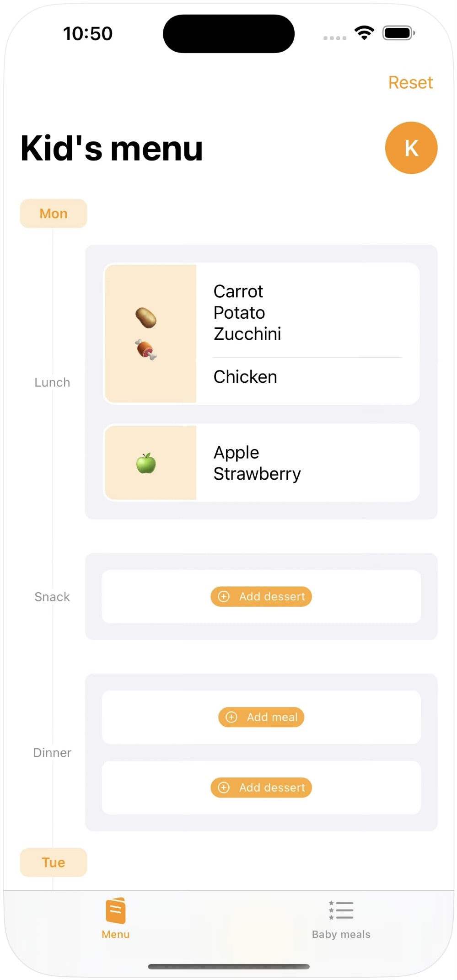Click the plus icon in Add meal
Viewport: 457px width, 980px height.
click(231, 717)
